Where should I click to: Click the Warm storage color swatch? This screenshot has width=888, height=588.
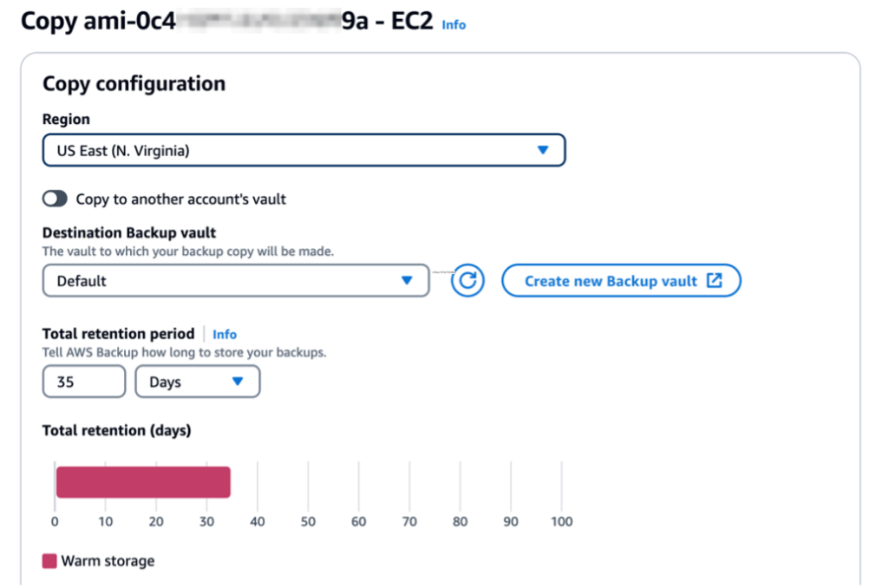pos(48,560)
